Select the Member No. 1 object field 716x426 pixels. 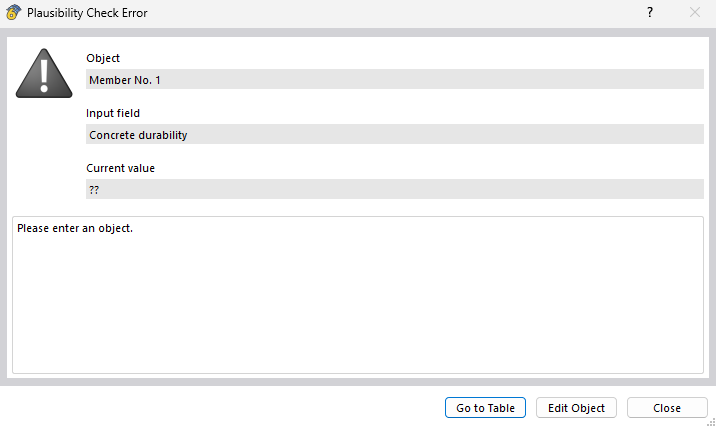[394, 79]
